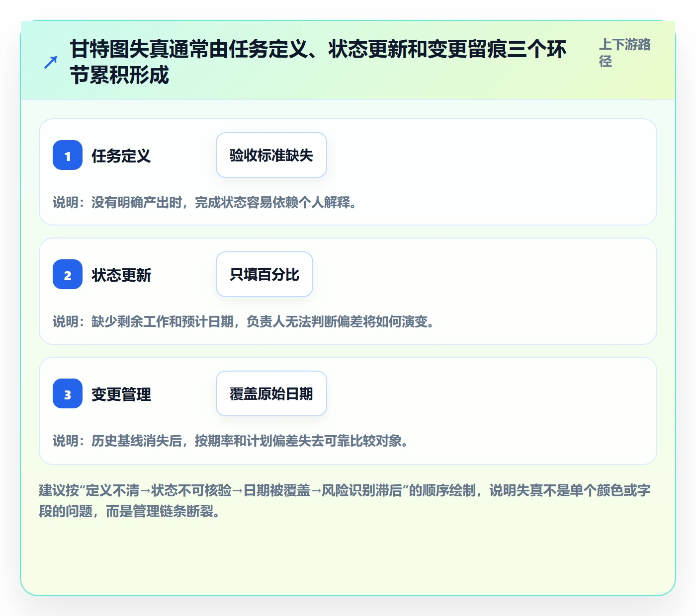Click the 覆盖原始日期 tag
The height and width of the screenshot is (616, 696).
(x=271, y=393)
